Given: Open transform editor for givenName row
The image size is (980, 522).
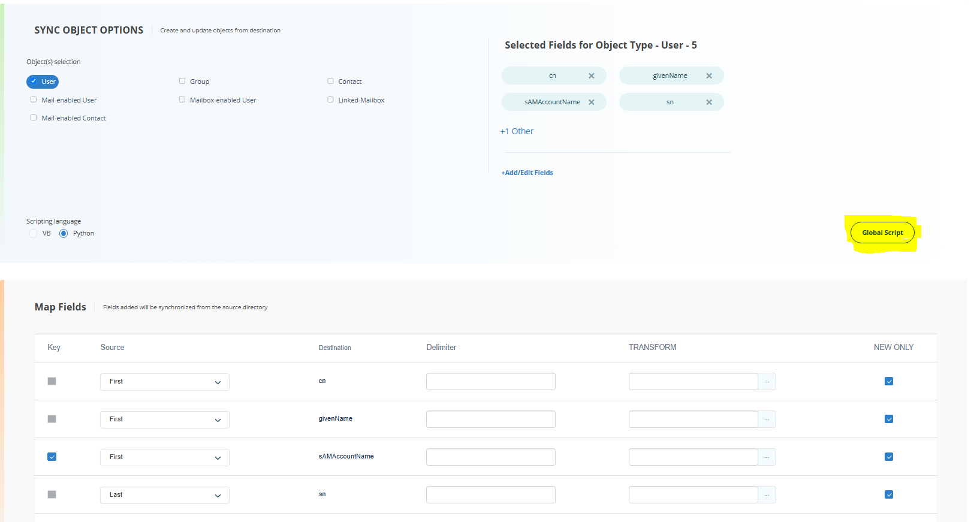Looking at the screenshot, I should tap(767, 420).
